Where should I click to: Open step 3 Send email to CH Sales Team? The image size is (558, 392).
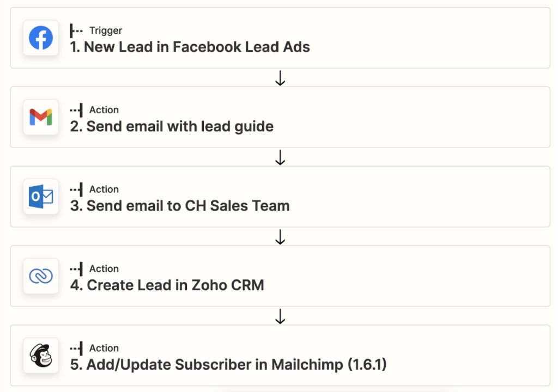click(x=280, y=197)
